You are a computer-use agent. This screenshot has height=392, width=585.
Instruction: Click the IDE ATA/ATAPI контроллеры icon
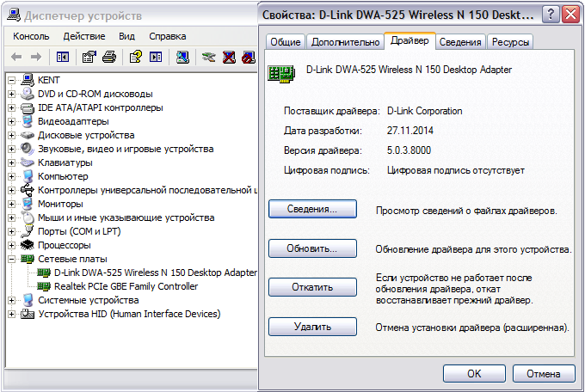28,107
